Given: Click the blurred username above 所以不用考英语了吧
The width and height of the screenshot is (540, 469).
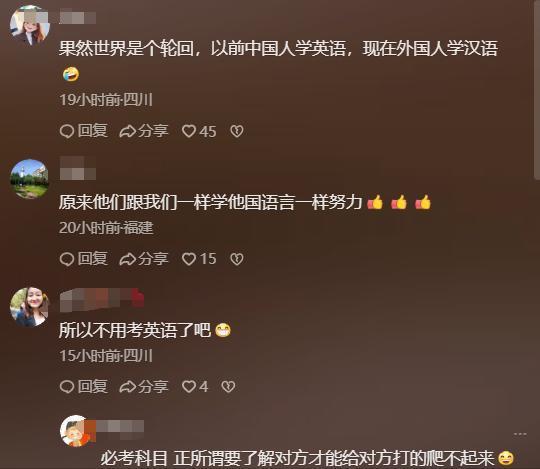Looking at the screenshot, I should [x=102, y=300].
